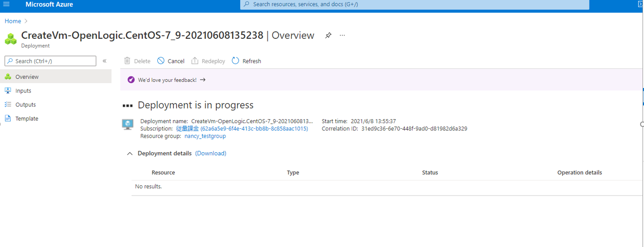The image size is (644, 247).
Task: Click the Inputs monitor icon in sidebar
Action: pyautogui.click(x=8, y=90)
